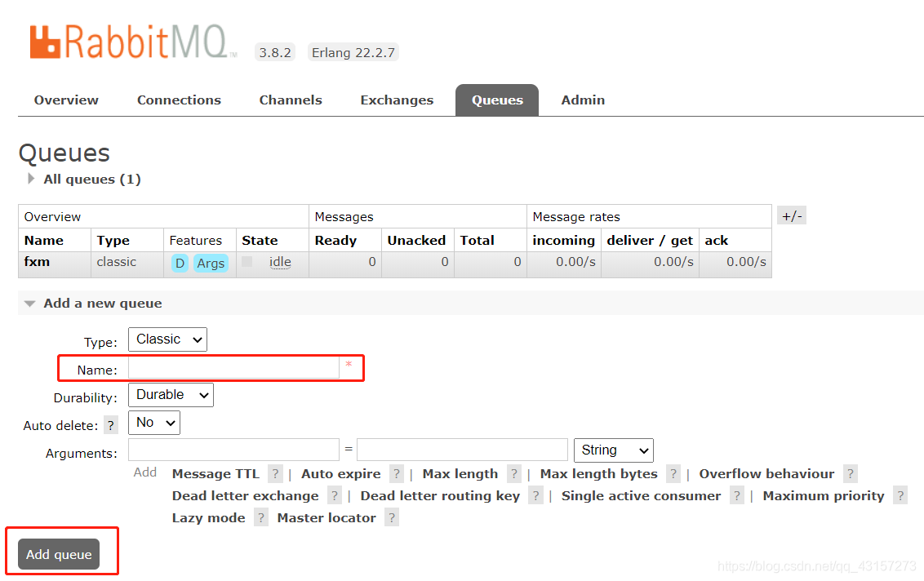
Task: Switch to the Connections tab
Action: tap(179, 100)
